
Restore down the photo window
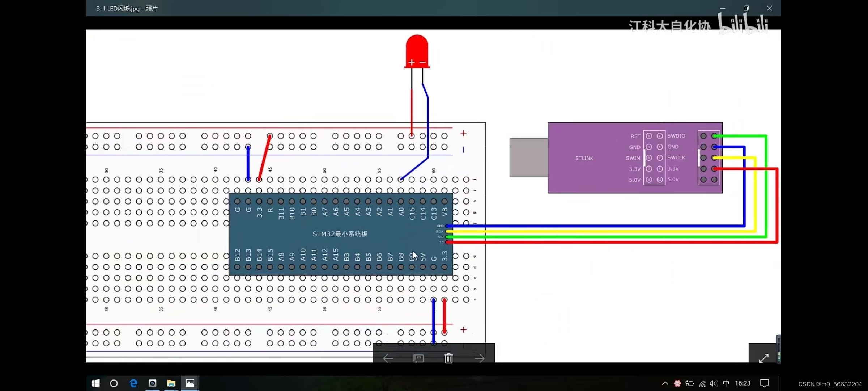click(746, 8)
